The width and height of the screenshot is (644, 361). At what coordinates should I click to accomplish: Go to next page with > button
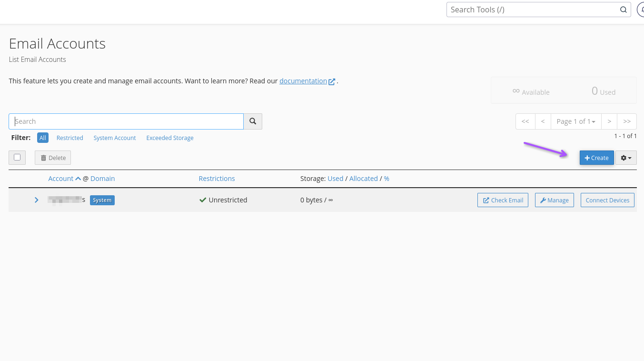coord(609,121)
